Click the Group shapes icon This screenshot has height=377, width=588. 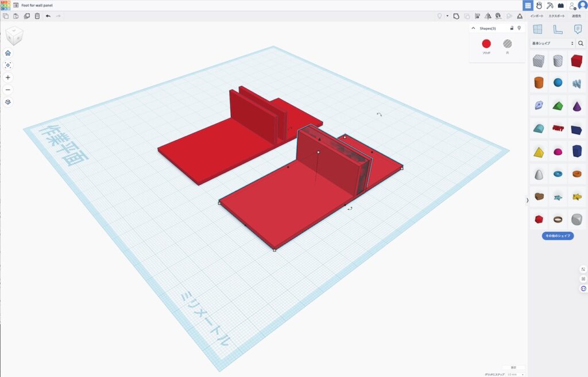456,16
